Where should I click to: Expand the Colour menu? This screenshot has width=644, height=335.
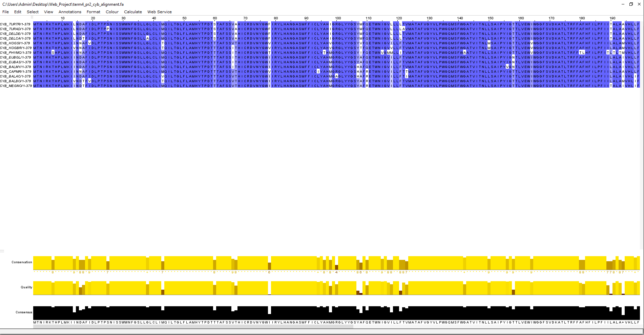point(112,12)
